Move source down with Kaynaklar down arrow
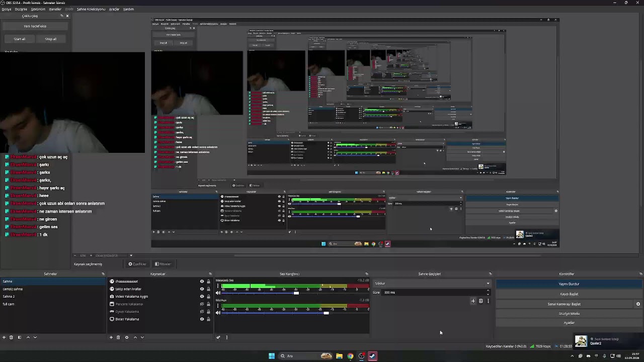The image size is (644, 362). pos(142,337)
